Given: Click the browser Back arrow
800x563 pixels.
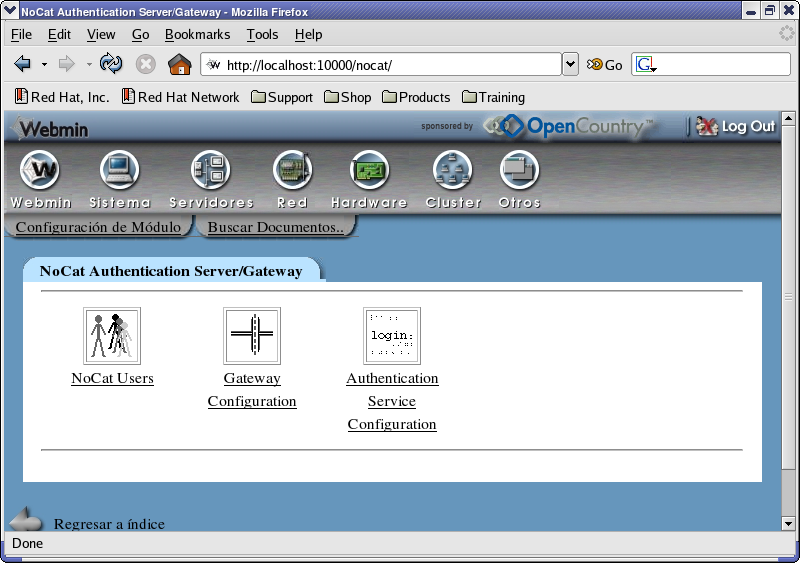Looking at the screenshot, I should tap(23, 64).
